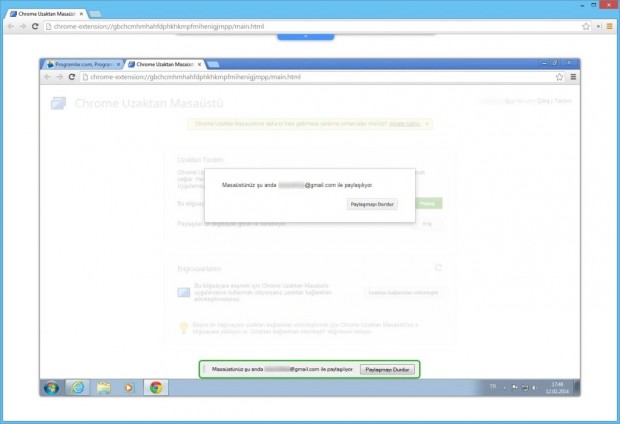This screenshot has height=424, width=620.
Task: Click Chrome icon in remote taskbar
Action: (x=156, y=388)
